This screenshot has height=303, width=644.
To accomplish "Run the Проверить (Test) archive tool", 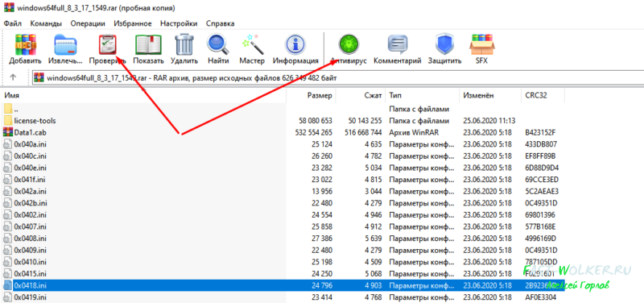I will tap(108, 45).
